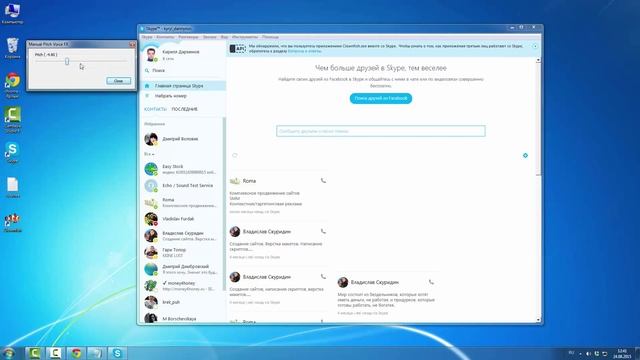Click Close button in Manual Pitch Voice FX
The width and height of the screenshot is (640, 360).
coord(118,81)
